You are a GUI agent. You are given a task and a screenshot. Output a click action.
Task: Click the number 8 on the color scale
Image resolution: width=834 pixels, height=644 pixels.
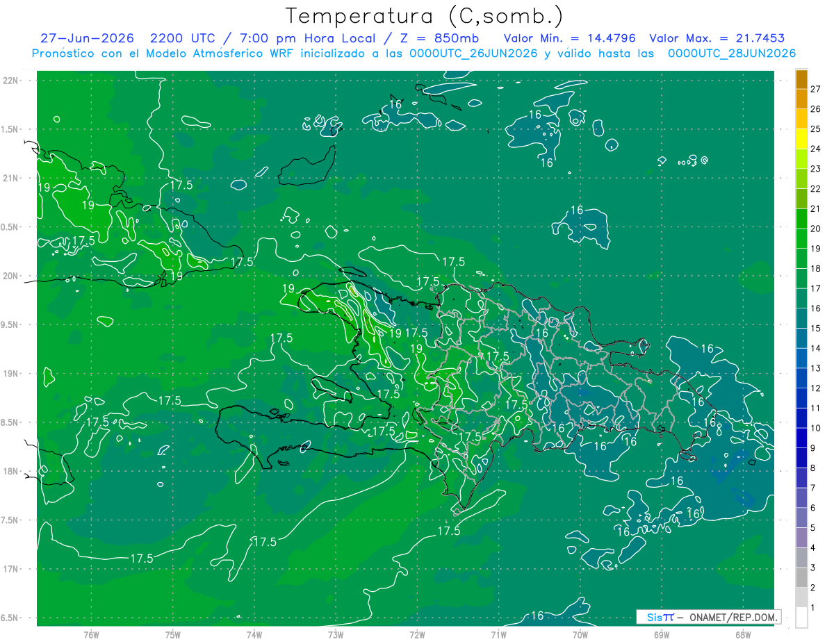813,468
